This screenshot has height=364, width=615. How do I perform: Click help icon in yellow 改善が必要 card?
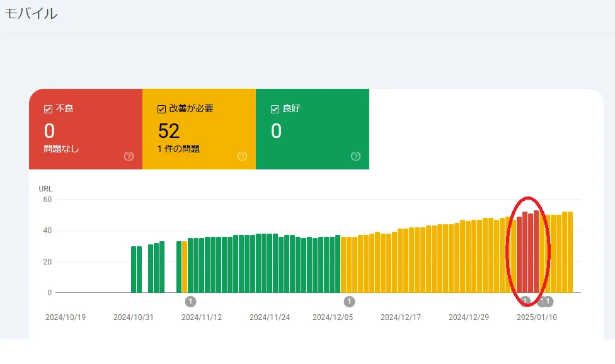coord(242,156)
